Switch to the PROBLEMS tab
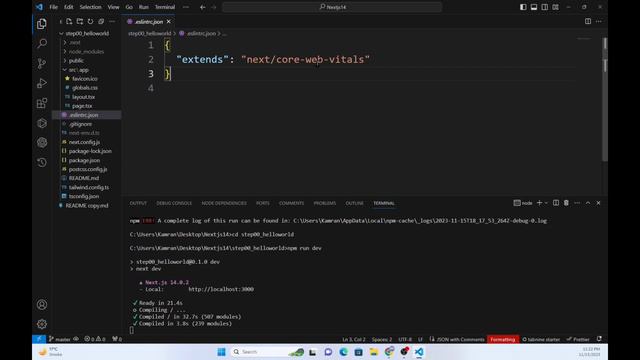Image resolution: width=640 pixels, height=360 pixels. point(324,203)
